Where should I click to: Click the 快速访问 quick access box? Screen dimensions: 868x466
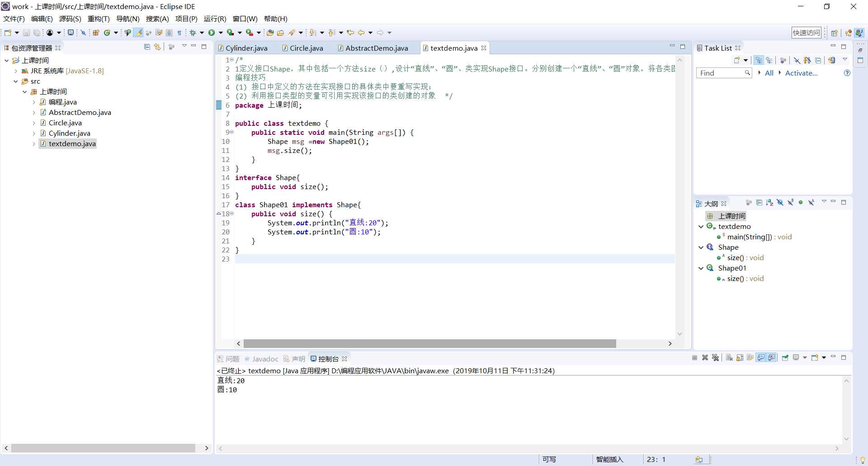[807, 33]
